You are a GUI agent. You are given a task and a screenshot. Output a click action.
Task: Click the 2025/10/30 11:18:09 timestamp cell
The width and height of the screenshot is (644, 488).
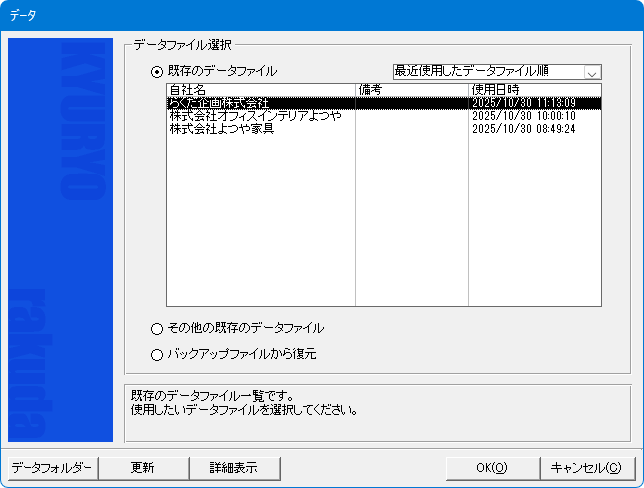[x=523, y=102]
